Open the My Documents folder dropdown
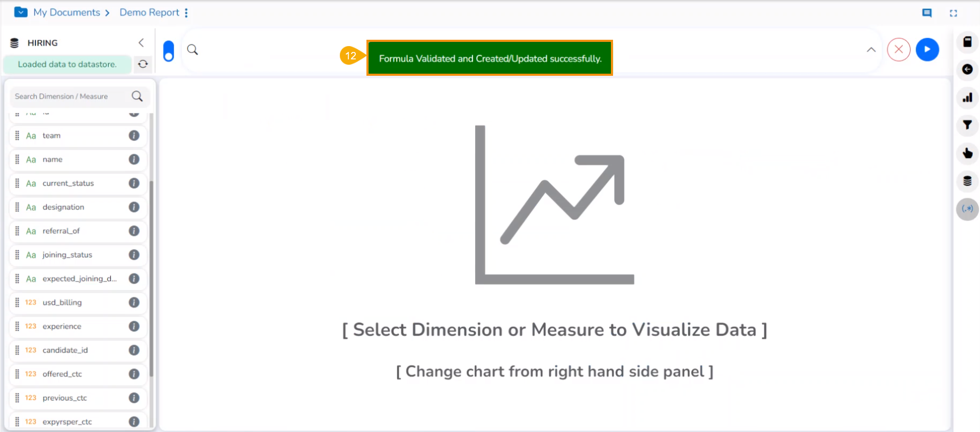 coord(21,12)
